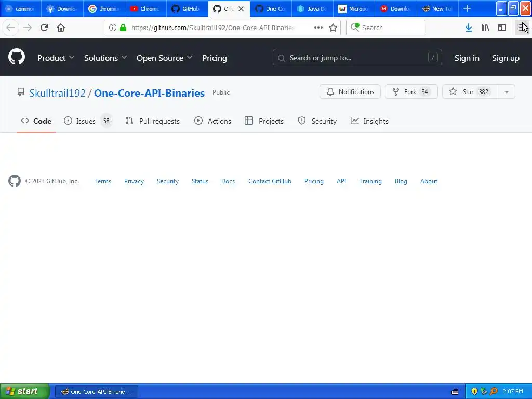Bookmark this page with the star
The height and width of the screenshot is (399, 532).
333,28
